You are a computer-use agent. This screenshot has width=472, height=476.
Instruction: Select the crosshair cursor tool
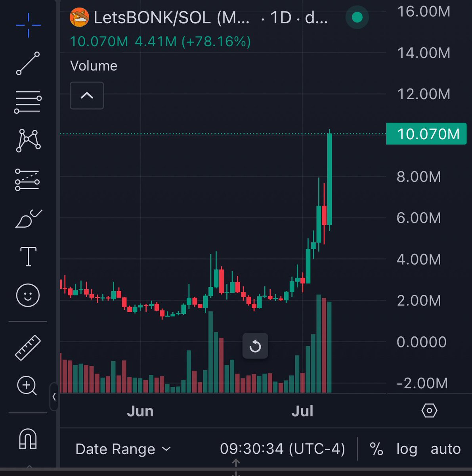[x=28, y=25]
